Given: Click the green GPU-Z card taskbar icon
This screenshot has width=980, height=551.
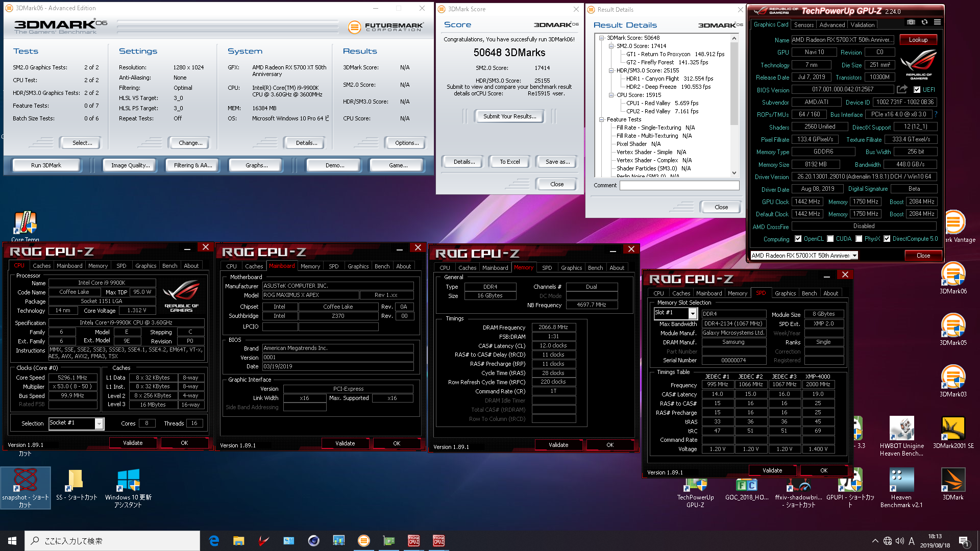Looking at the screenshot, I should click(388, 541).
